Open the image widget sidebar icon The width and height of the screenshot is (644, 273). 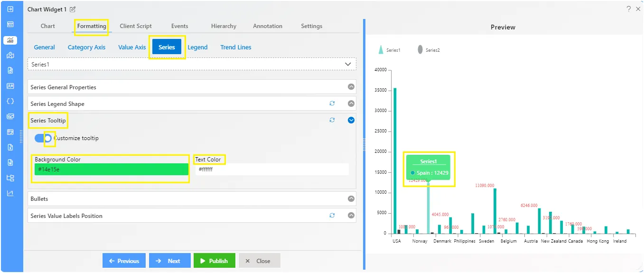coord(10,116)
